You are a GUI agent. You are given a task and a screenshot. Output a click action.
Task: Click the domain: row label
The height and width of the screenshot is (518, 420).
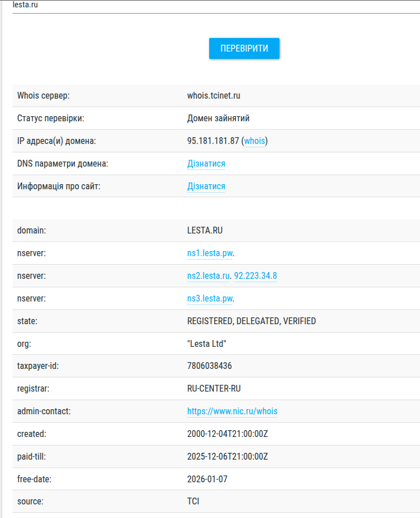pyautogui.click(x=32, y=231)
